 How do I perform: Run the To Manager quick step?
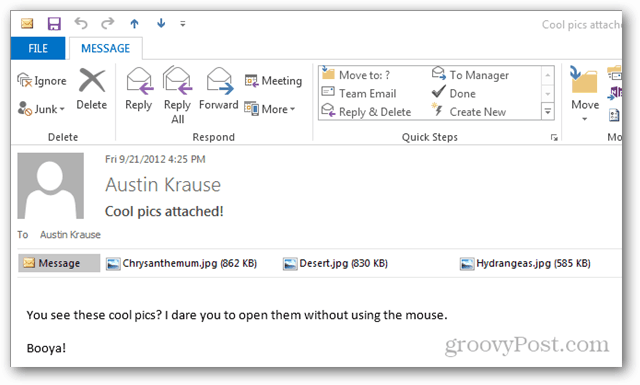click(x=470, y=75)
